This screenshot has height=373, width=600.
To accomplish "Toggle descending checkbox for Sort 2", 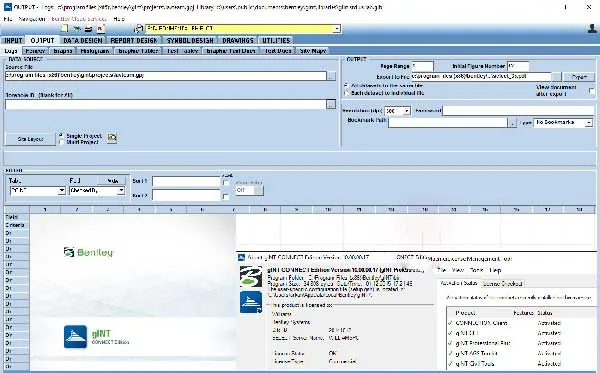I will click(x=226, y=197).
